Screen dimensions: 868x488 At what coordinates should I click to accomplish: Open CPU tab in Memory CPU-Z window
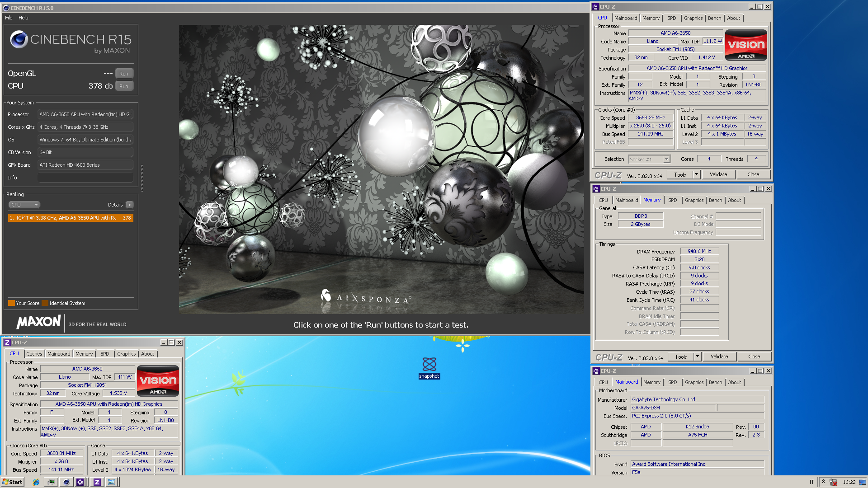(604, 200)
